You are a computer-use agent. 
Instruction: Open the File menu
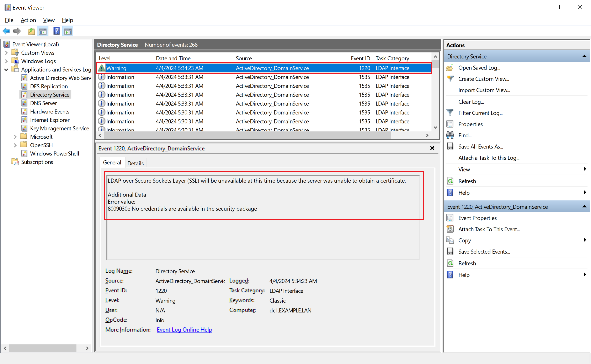[x=9, y=20]
